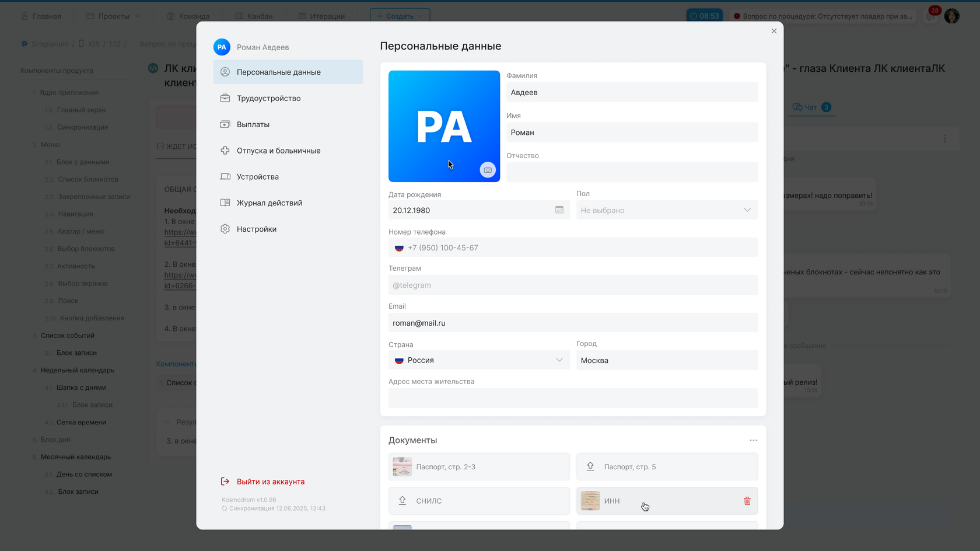Image resolution: width=980 pixels, height=551 pixels.
Task: Open the Страна dropdown showing Россия
Action: pos(479,360)
